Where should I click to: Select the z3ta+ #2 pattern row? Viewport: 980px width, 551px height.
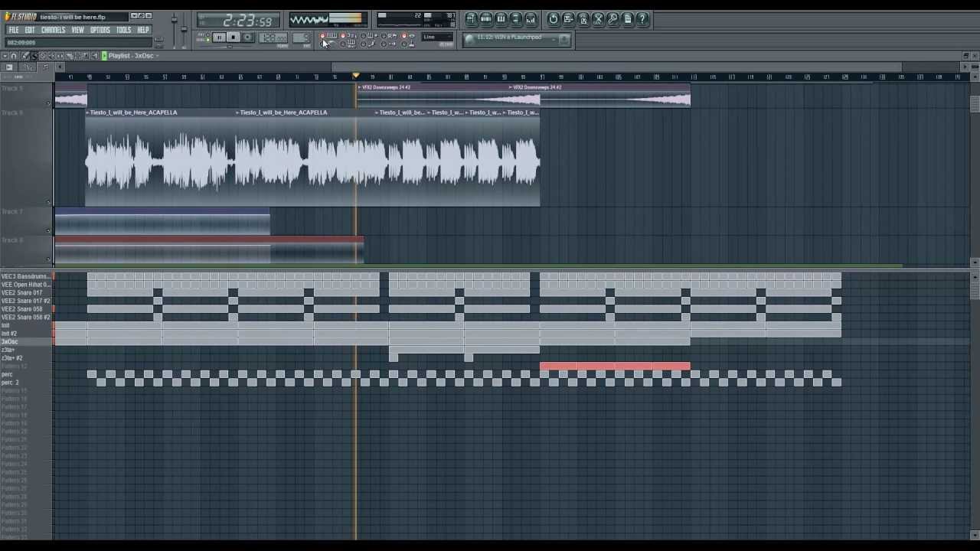(26, 357)
